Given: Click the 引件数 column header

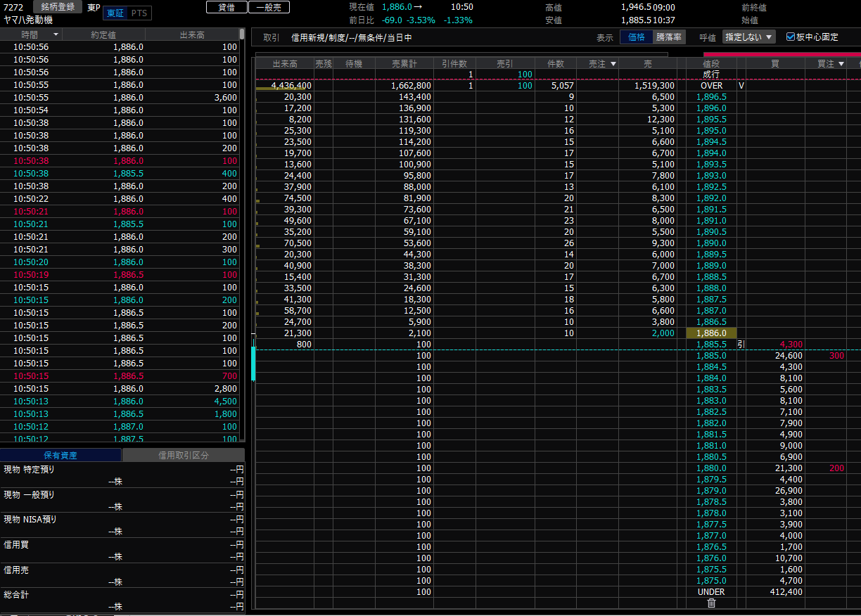Looking at the screenshot, I should [x=454, y=64].
